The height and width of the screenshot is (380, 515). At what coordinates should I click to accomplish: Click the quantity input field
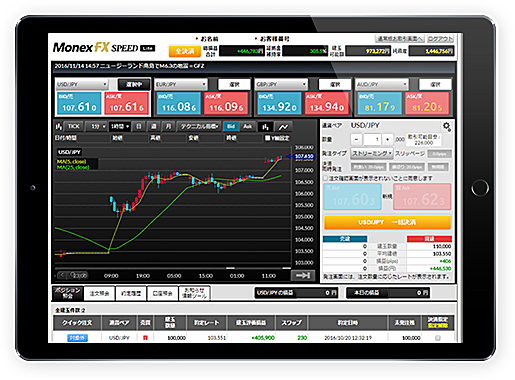[x=372, y=139]
